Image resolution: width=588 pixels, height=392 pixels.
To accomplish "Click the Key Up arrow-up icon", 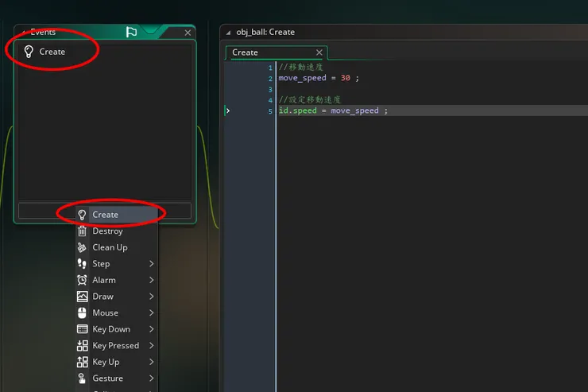I will (82, 362).
